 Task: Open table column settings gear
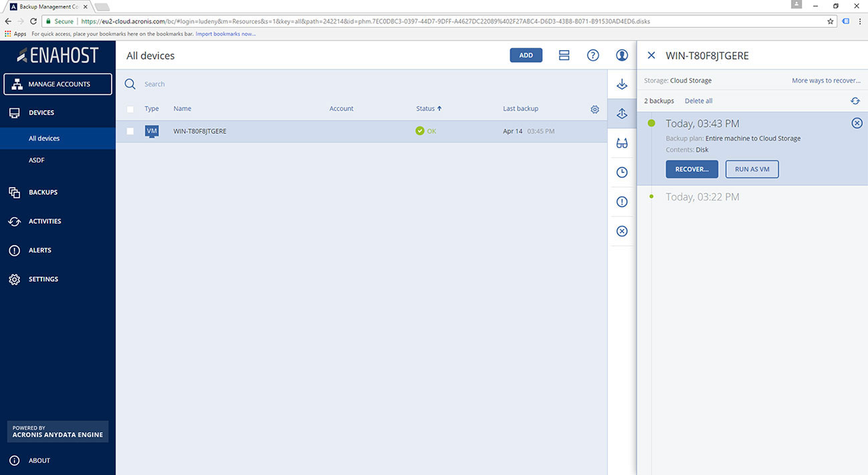click(x=595, y=110)
